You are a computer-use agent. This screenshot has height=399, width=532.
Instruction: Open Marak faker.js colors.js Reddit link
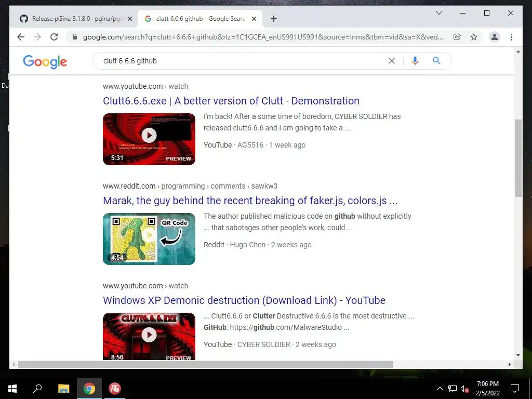[x=250, y=201]
